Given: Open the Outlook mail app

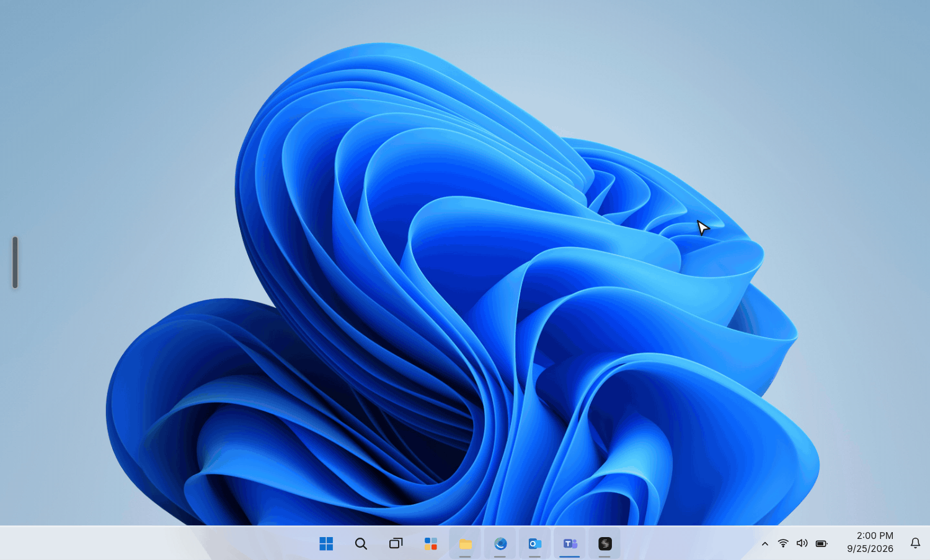Looking at the screenshot, I should 535,543.
